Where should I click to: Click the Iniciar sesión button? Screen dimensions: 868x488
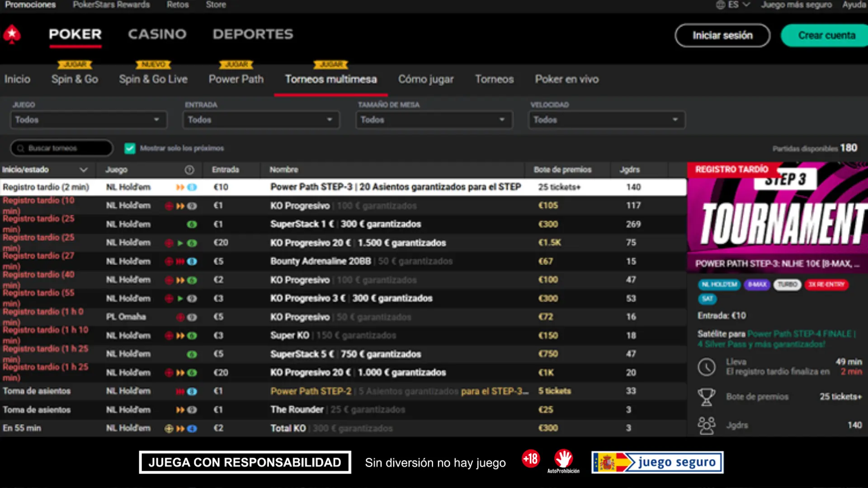pos(722,35)
